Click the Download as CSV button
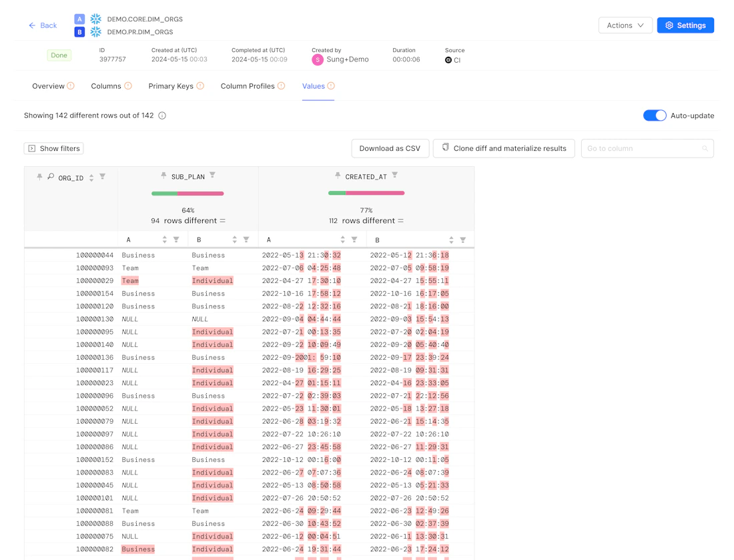Viewport: 734px width, 560px height. [x=390, y=148]
